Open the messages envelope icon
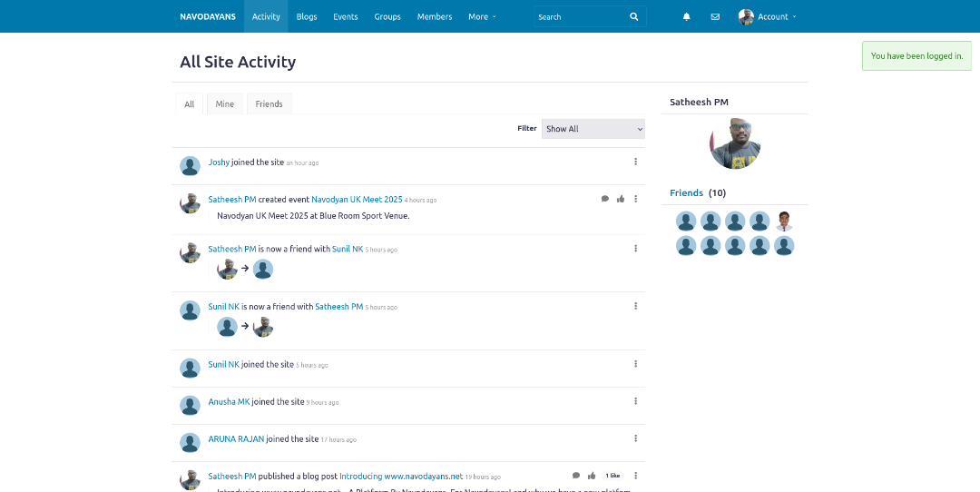The width and height of the screenshot is (980, 492). pyautogui.click(x=715, y=16)
